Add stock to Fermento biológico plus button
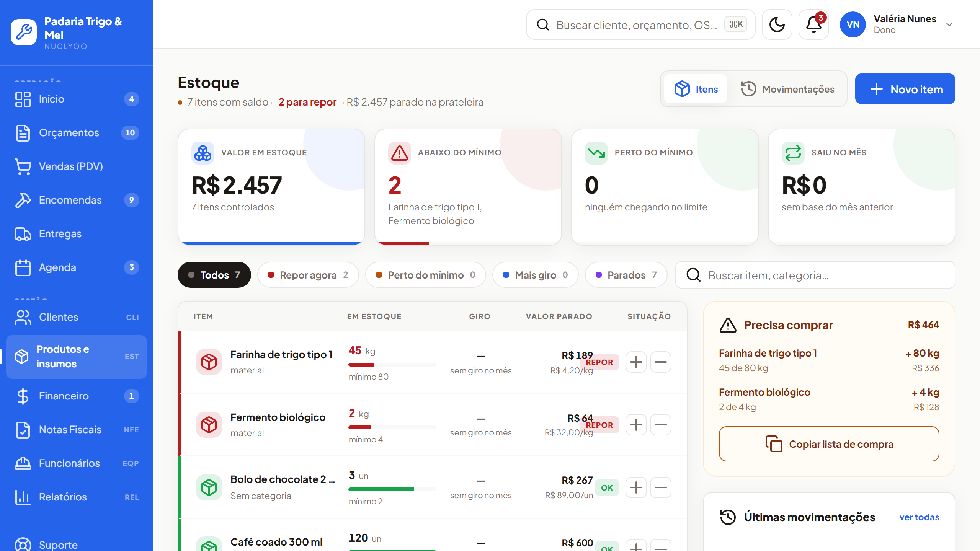This screenshot has width=980, height=551. 636,425
